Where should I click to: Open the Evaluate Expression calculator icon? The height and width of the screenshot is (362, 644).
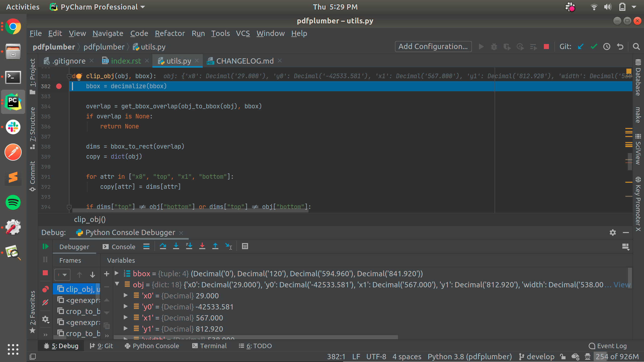[x=245, y=246]
